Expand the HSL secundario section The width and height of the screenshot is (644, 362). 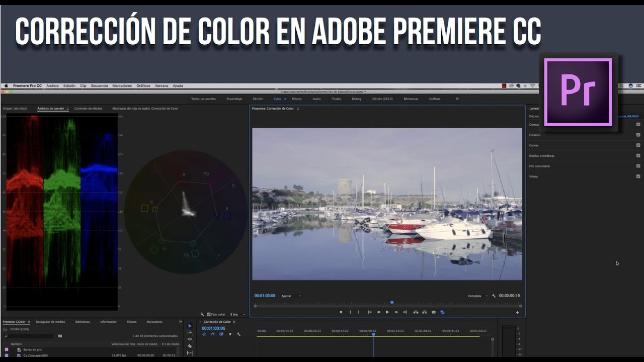pos(539,166)
